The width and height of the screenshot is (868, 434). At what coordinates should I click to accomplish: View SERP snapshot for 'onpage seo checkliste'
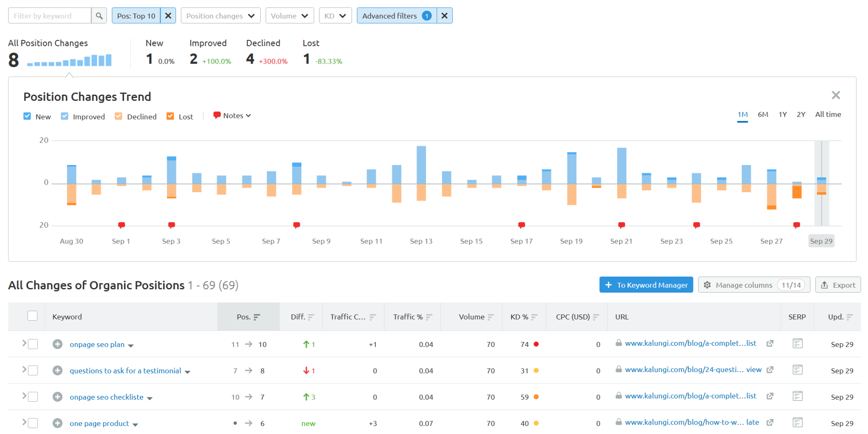(797, 396)
